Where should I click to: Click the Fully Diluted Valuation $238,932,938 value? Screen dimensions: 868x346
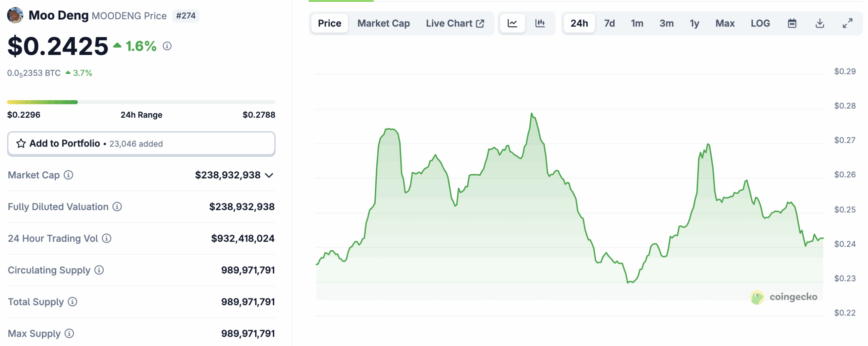[241, 207]
